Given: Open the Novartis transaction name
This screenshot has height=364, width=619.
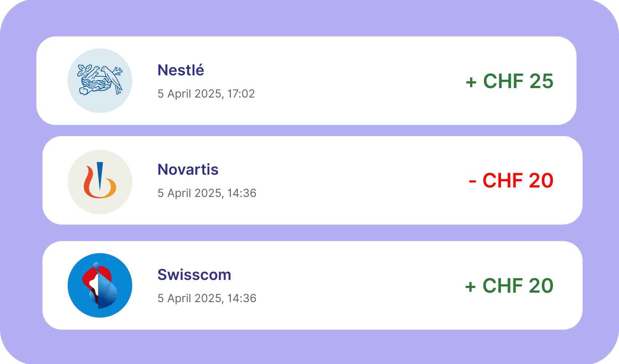Looking at the screenshot, I should tap(188, 170).
